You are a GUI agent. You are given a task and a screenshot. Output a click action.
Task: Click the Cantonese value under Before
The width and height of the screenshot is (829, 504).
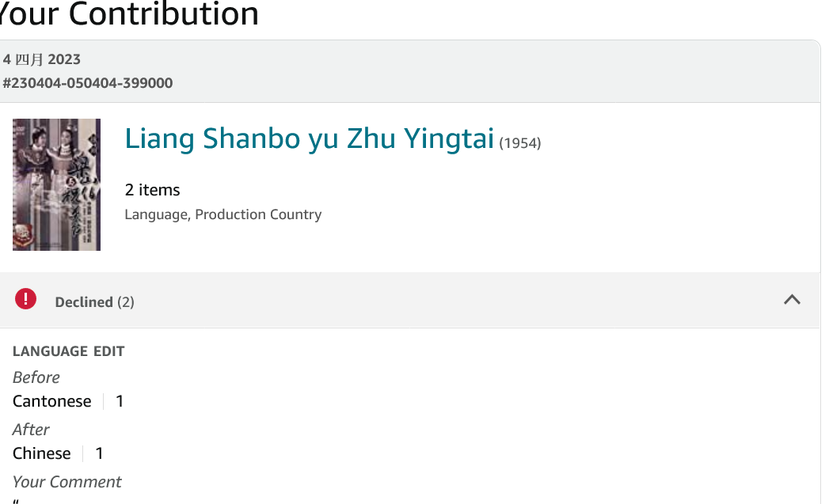52,401
